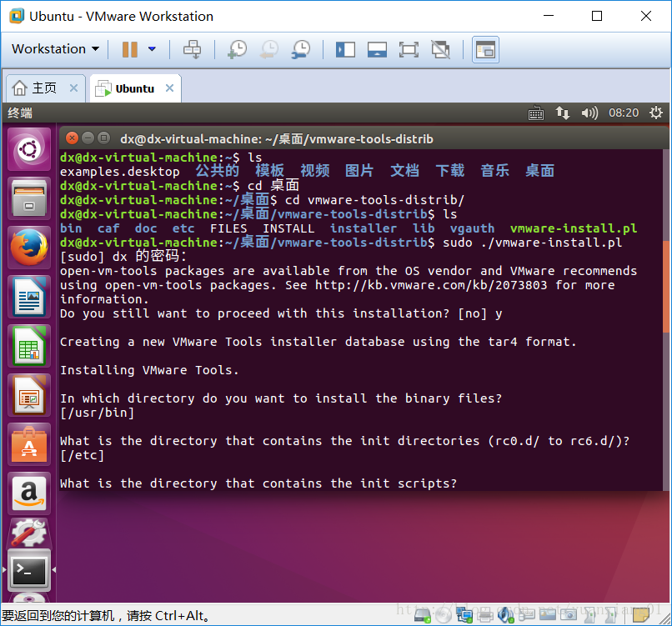Close the Ubuntu tab
This screenshot has width=672, height=626.
click(x=170, y=88)
